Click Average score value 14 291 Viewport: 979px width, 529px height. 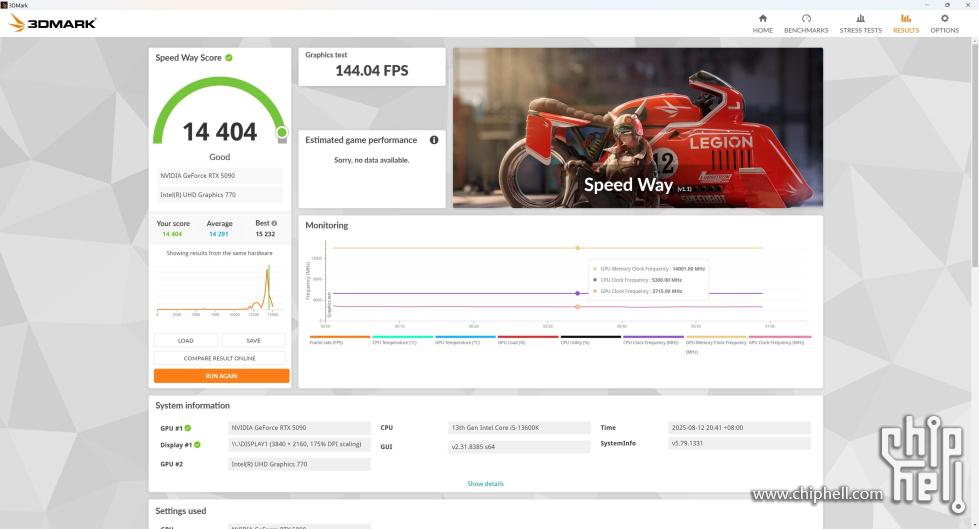coord(219,234)
